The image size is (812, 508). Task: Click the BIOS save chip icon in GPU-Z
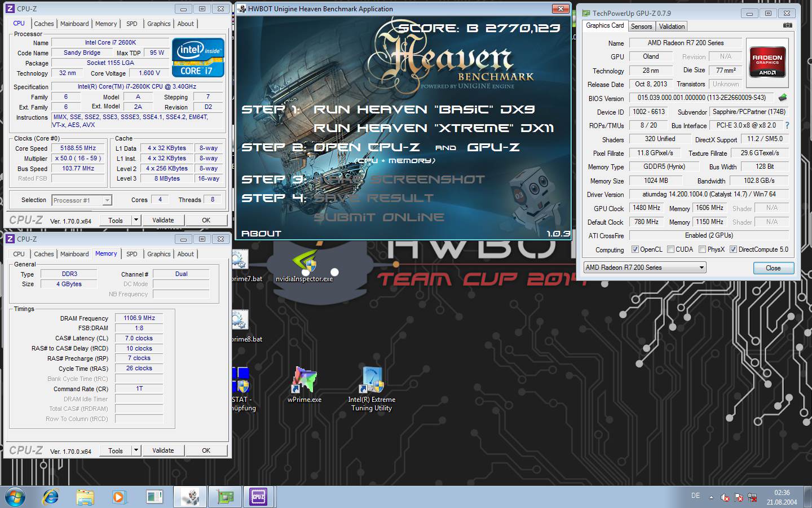[783, 98]
